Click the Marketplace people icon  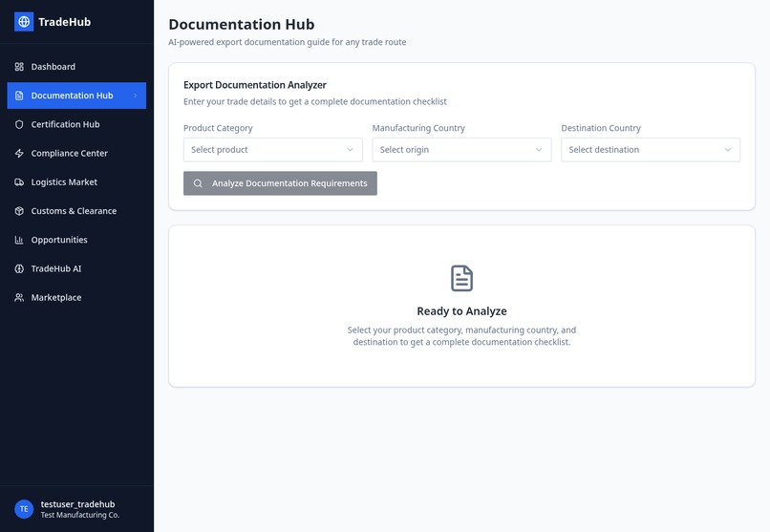(x=19, y=297)
